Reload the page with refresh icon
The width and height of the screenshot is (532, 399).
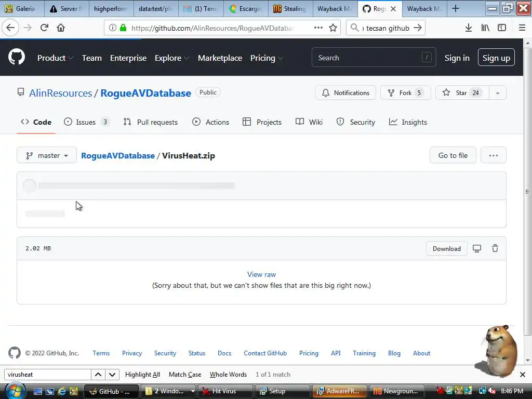point(45,28)
